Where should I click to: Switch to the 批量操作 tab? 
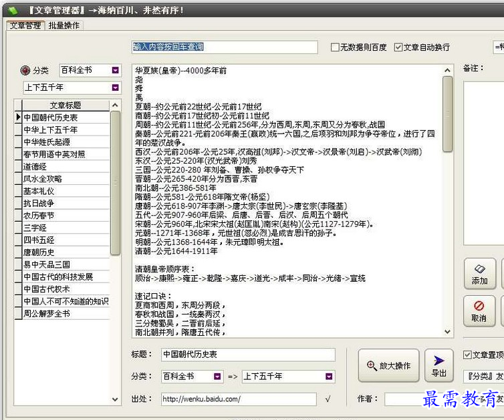point(64,25)
